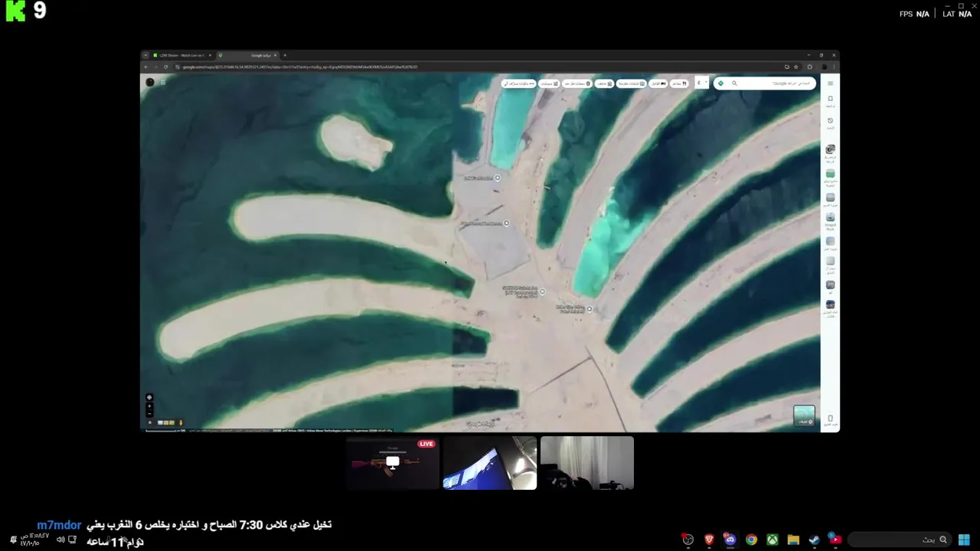Zoom in on the map with plus button

pos(149,406)
